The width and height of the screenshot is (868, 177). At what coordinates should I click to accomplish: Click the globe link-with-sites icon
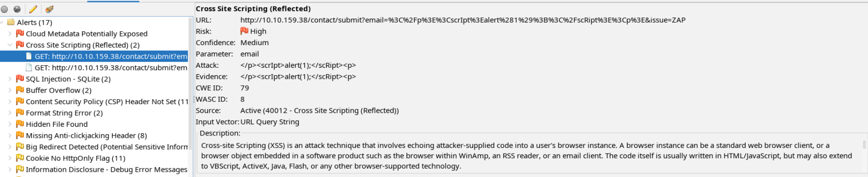pyautogui.click(x=17, y=9)
